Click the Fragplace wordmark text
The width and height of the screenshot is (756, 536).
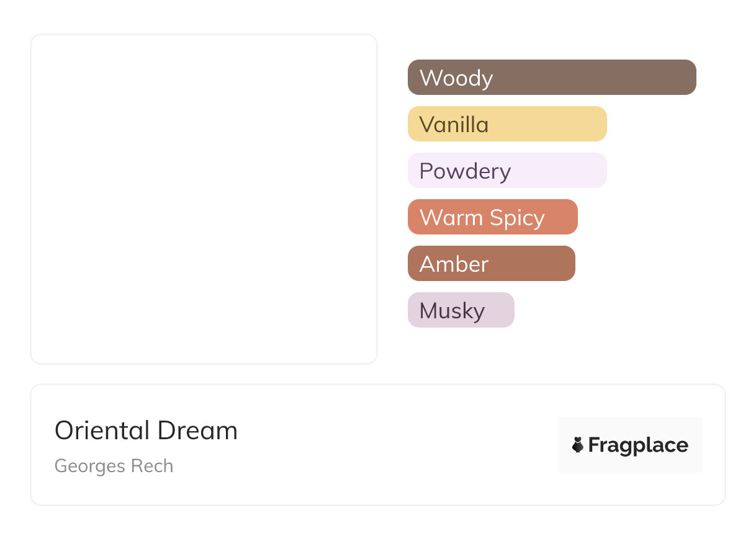638,445
